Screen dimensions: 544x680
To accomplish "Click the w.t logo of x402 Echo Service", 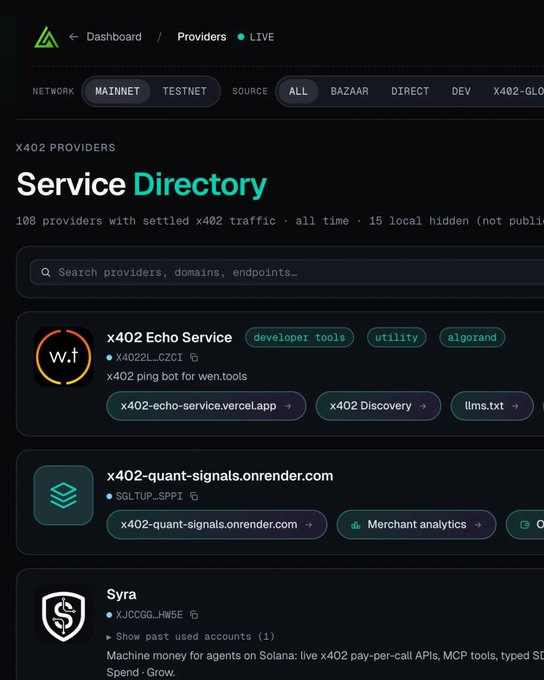I will click(64, 356).
